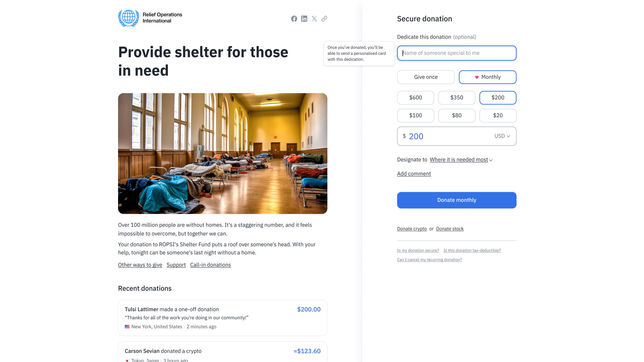The height and width of the screenshot is (362, 644).
Task: Select Monthly recurring donation toggle
Action: pyautogui.click(x=488, y=77)
